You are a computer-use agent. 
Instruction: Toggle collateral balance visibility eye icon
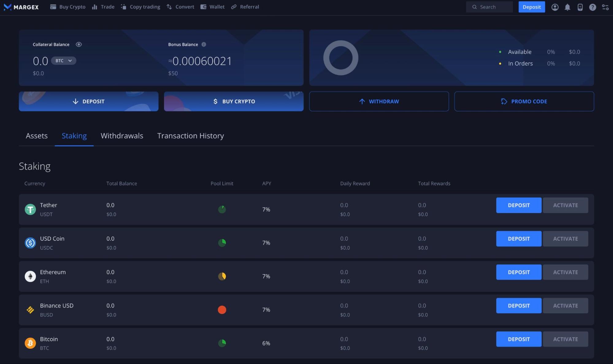(x=79, y=44)
